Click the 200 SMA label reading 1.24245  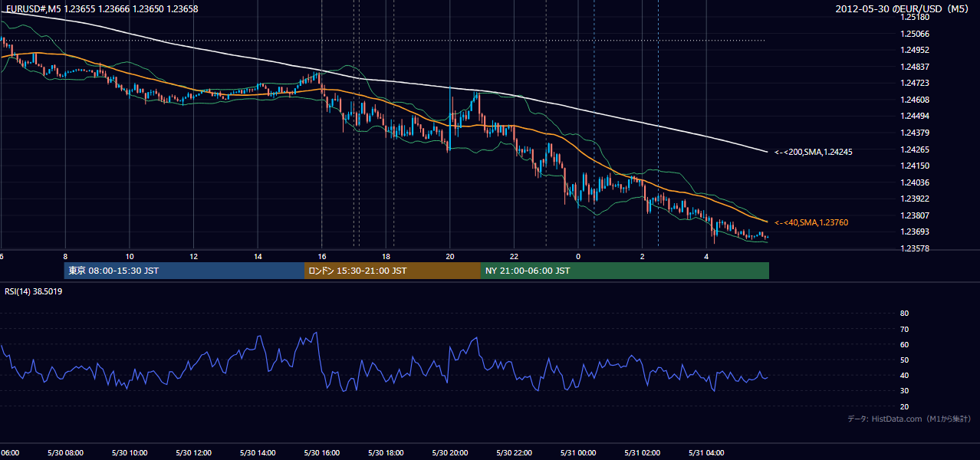[x=813, y=152]
